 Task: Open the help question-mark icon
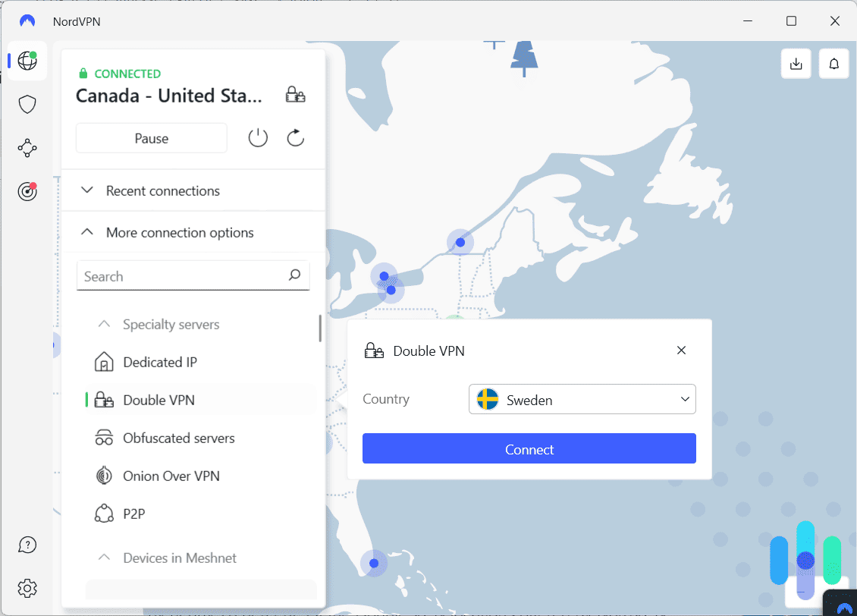[x=27, y=545]
